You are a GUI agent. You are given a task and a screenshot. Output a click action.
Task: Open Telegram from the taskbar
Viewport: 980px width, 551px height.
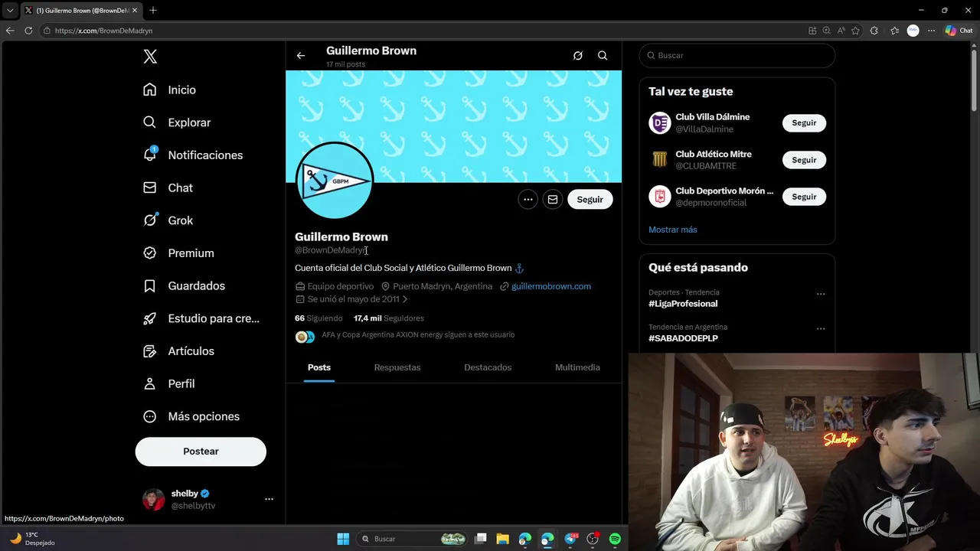570,539
